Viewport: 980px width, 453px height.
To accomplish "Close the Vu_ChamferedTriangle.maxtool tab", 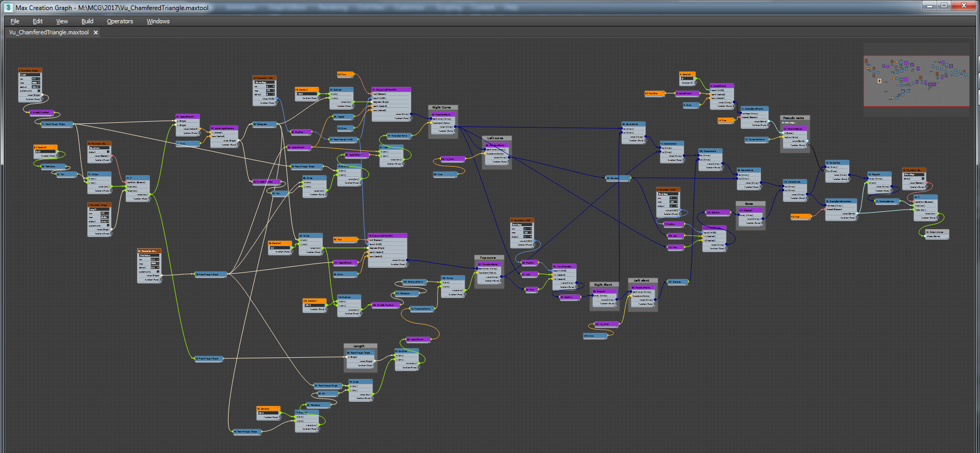I will point(96,33).
